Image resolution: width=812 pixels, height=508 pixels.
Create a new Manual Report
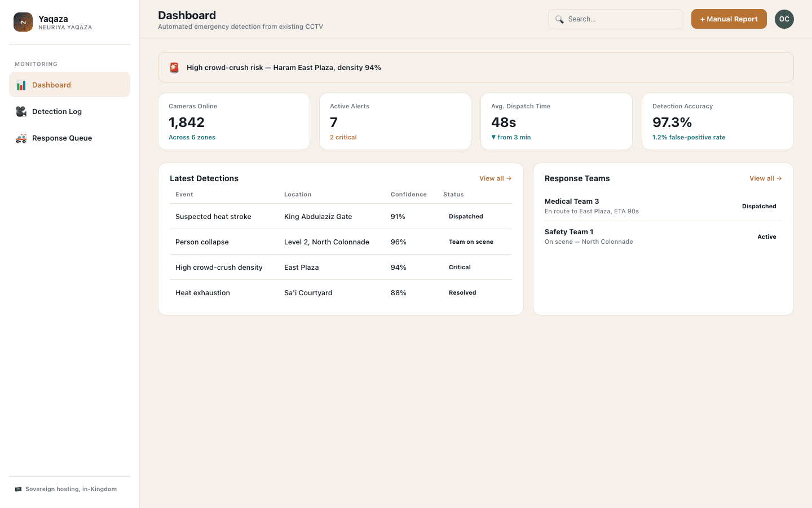pos(729,19)
